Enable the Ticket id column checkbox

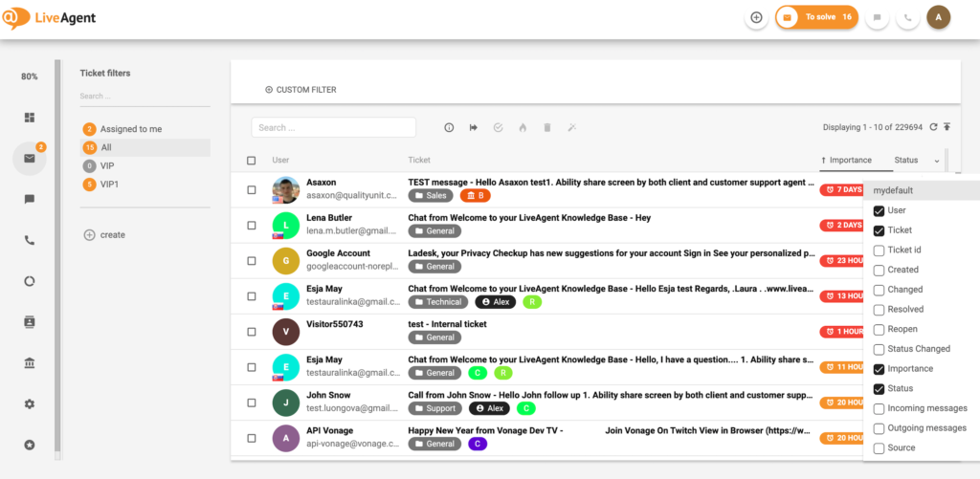(x=879, y=250)
